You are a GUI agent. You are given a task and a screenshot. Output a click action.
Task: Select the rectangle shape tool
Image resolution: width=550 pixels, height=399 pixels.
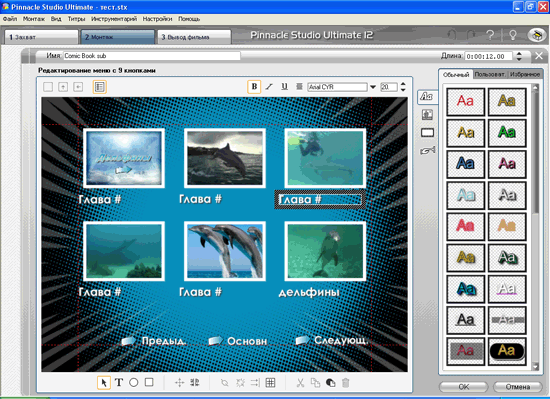(x=149, y=382)
